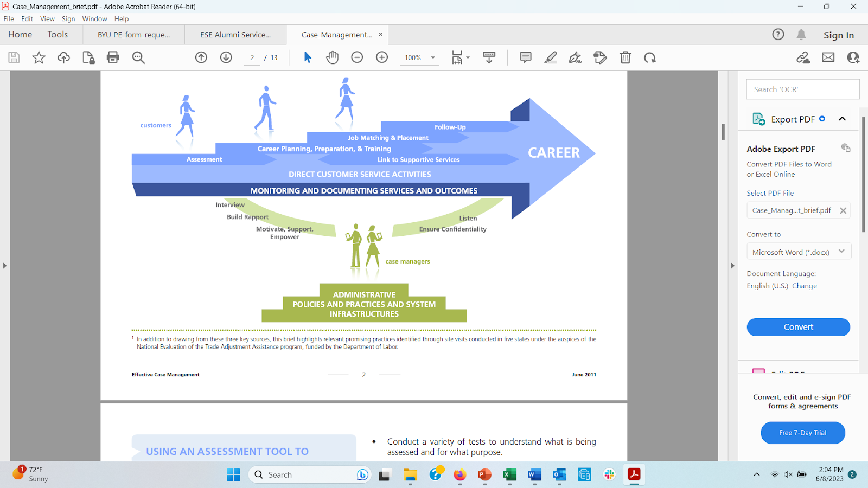This screenshot has height=488, width=868.
Task: Send the file by email icon
Action: 828,57
